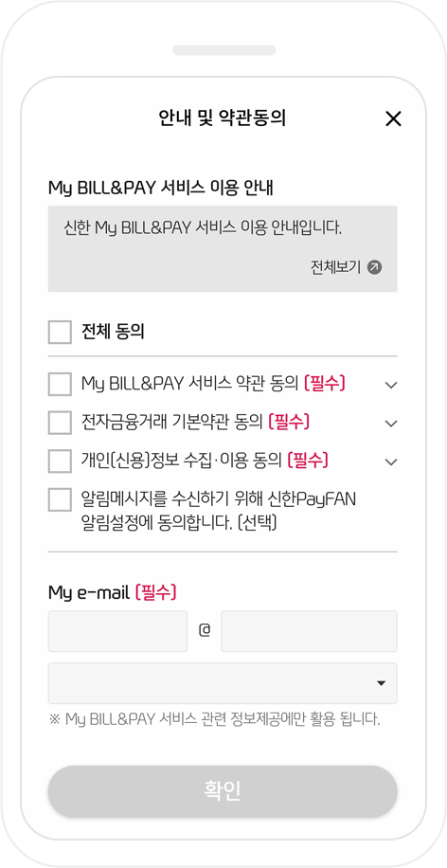Image resolution: width=447 pixels, height=868 pixels.
Task: Select the 전체 동의 label text
Action: pos(113,333)
